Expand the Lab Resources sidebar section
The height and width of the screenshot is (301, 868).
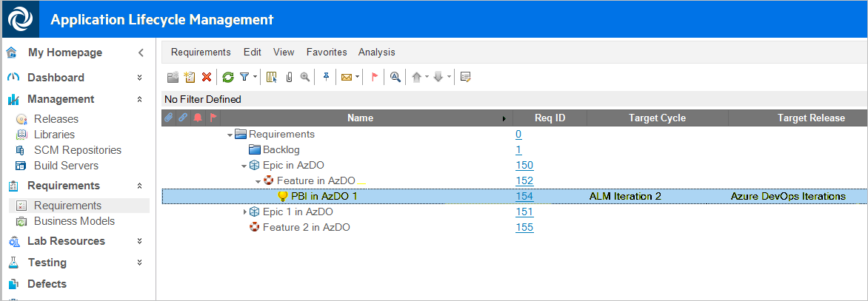click(139, 241)
